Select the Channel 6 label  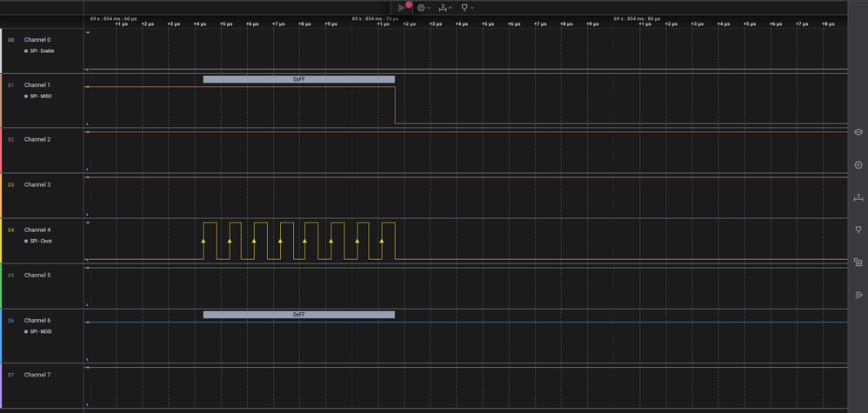point(37,321)
